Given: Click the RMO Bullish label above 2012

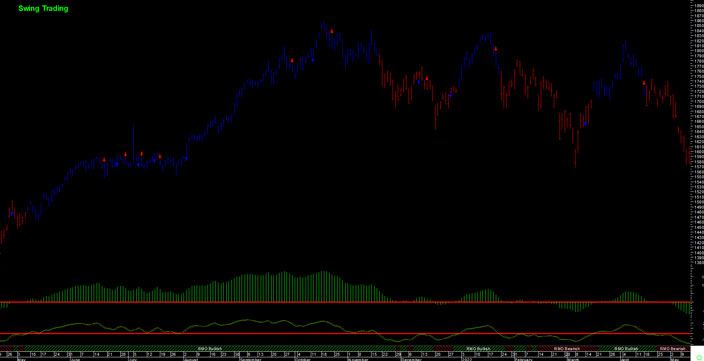Looking at the screenshot, I should tap(478, 348).
